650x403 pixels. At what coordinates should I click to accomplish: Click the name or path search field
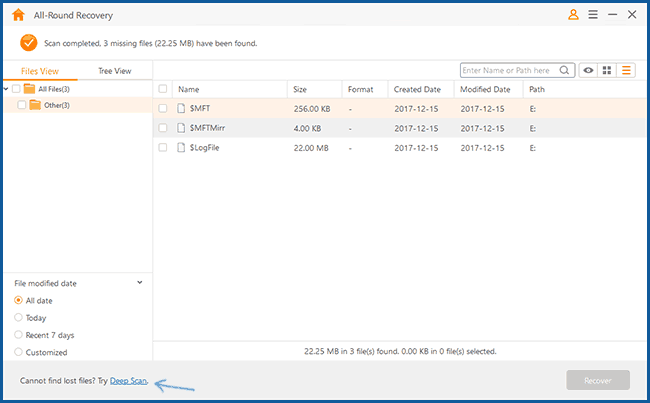point(508,70)
